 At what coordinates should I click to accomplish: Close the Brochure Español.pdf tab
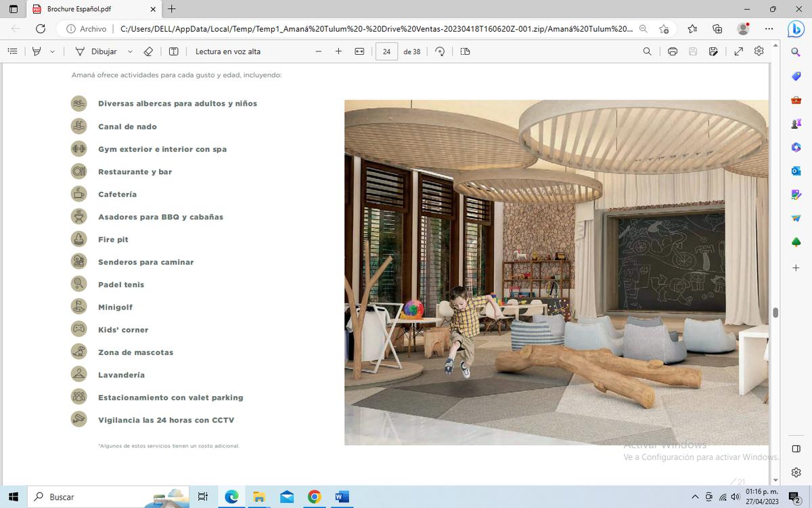[x=153, y=9]
